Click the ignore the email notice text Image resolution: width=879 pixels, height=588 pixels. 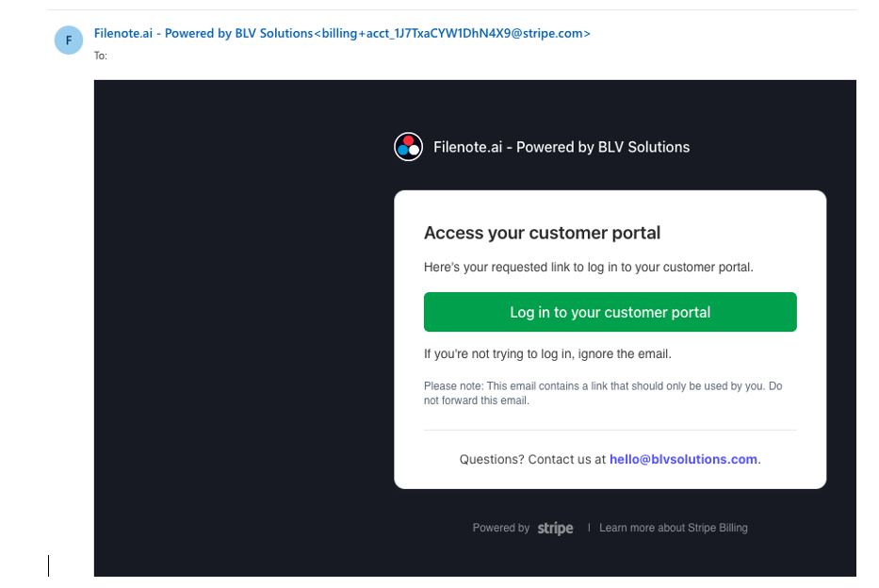(547, 354)
